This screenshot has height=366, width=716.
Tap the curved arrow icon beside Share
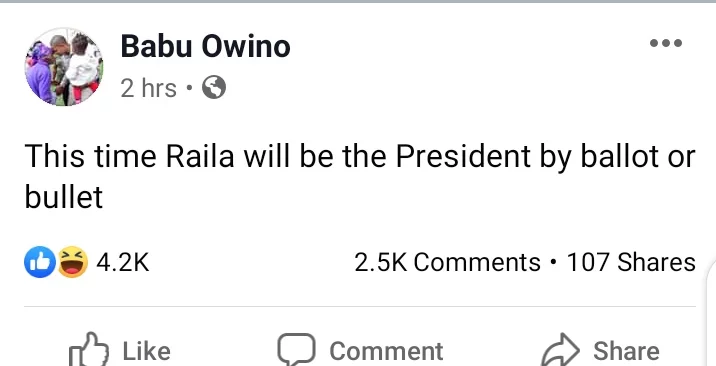[560, 350]
